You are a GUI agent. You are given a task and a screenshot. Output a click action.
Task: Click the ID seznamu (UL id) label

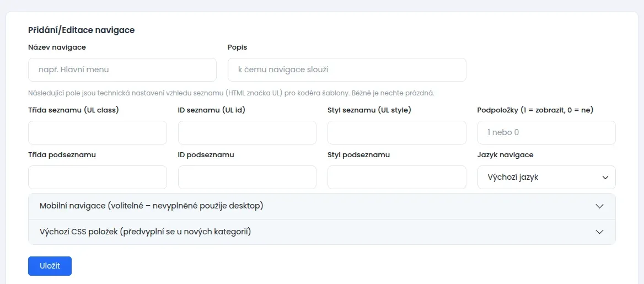click(212, 110)
